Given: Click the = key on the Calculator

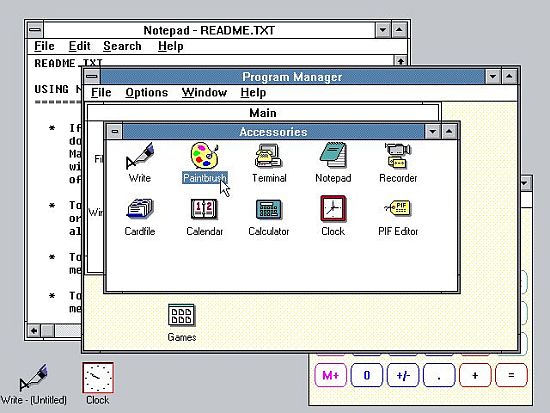Looking at the screenshot, I should click(x=511, y=375).
